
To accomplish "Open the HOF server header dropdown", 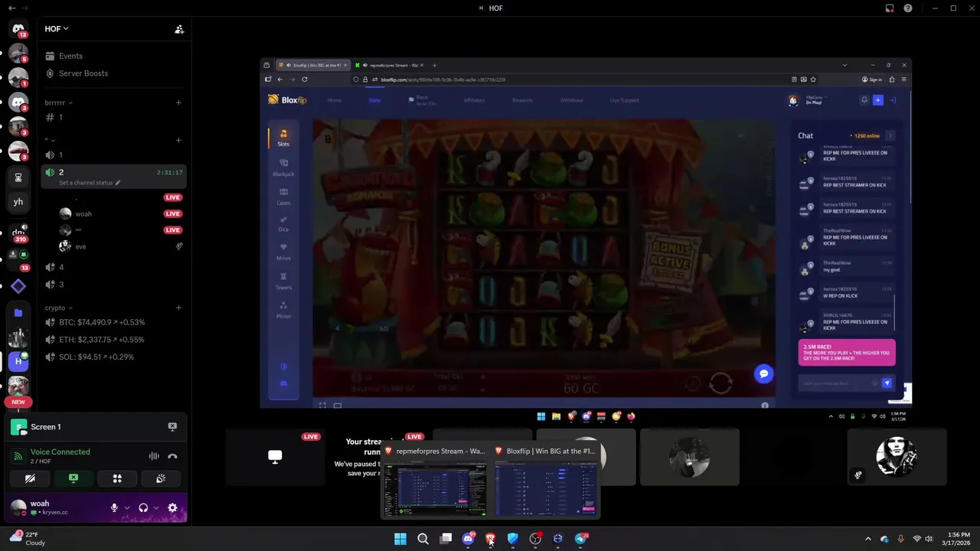I will pos(56,29).
